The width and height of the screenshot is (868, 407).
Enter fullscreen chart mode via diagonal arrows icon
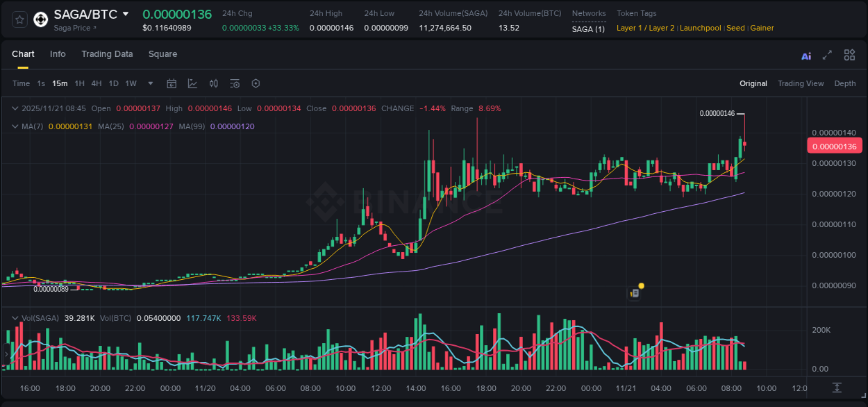827,55
